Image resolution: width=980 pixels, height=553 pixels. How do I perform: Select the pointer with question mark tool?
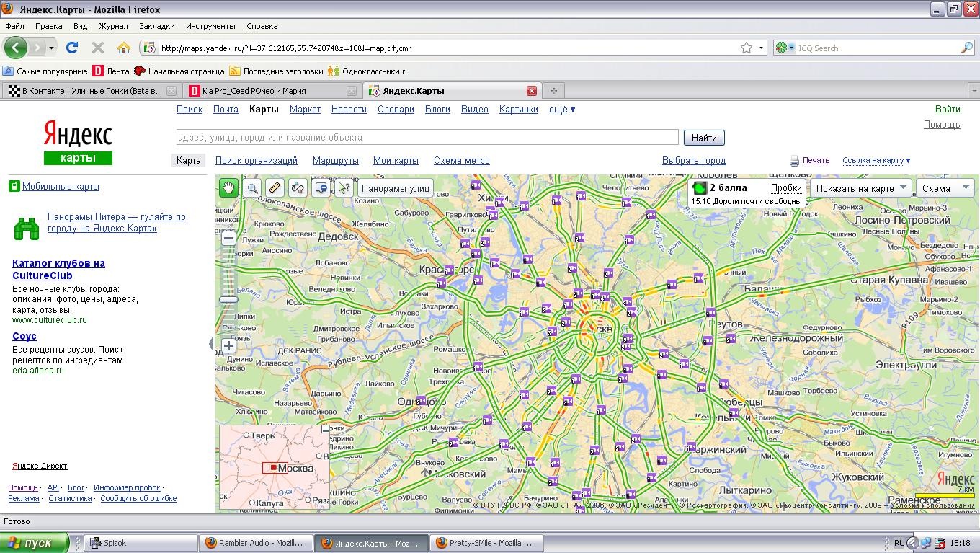344,187
